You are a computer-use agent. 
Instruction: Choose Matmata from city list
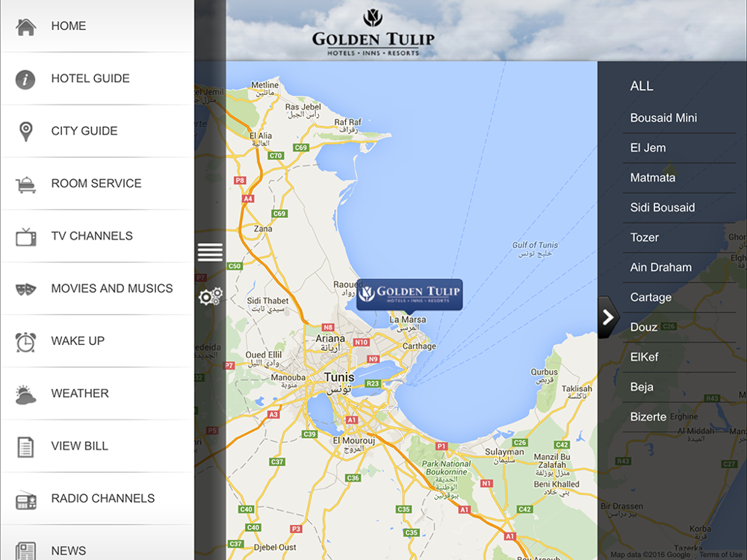click(679, 178)
